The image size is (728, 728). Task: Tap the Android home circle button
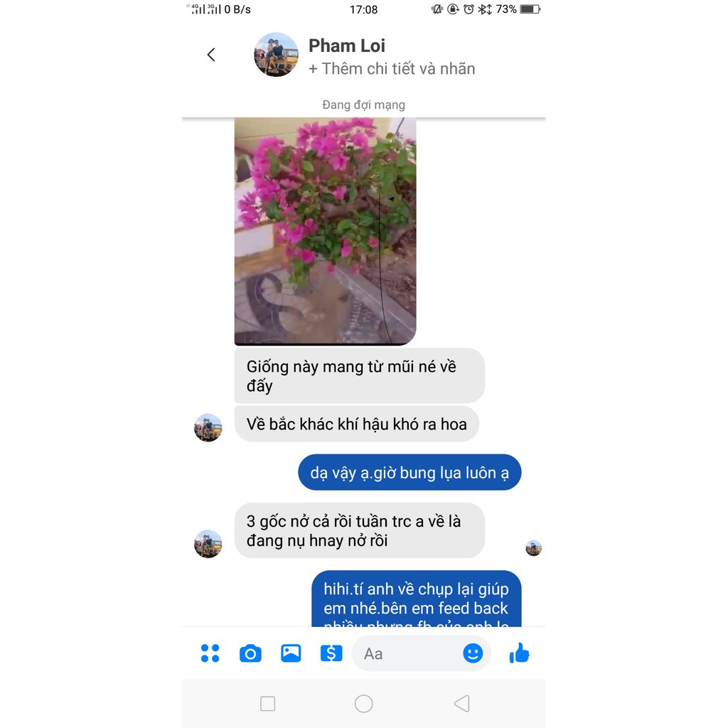tap(363, 703)
